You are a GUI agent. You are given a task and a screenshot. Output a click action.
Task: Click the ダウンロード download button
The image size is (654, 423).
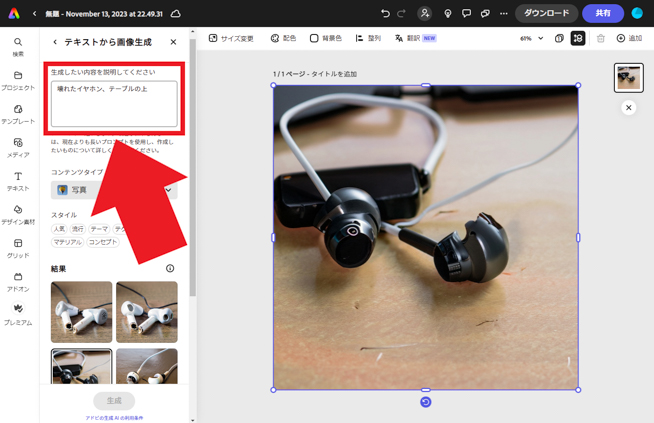tap(546, 14)
